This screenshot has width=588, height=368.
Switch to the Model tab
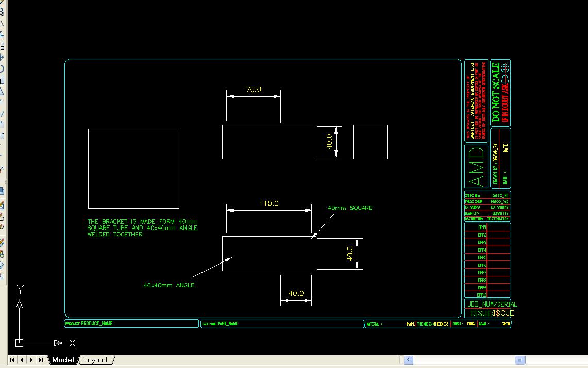(x=63, y=360)
